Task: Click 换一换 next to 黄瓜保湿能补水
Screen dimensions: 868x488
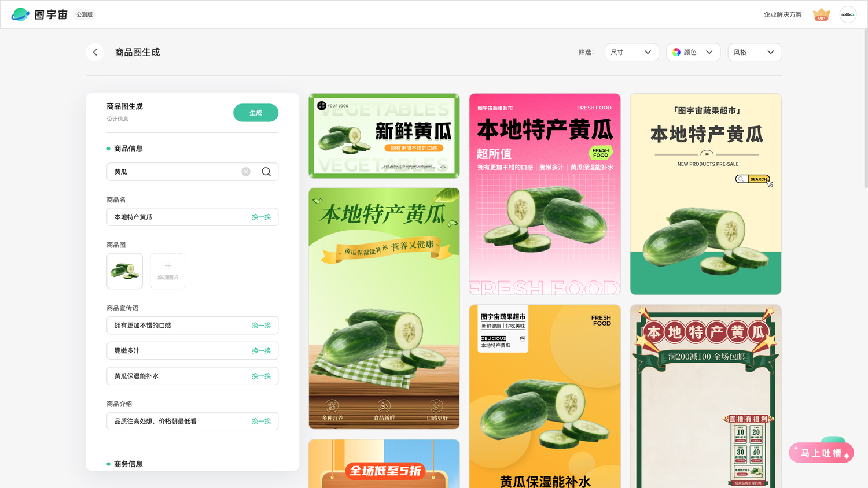Action: (261, 376)
